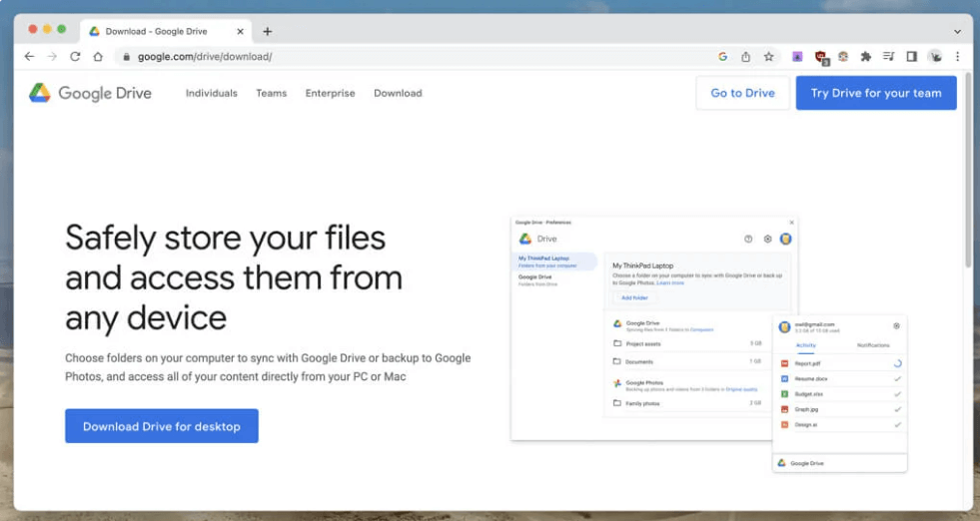This screenshot has height=521, width=980.
Task: Click the Drive preferences preview image
Action: point(708,344)
